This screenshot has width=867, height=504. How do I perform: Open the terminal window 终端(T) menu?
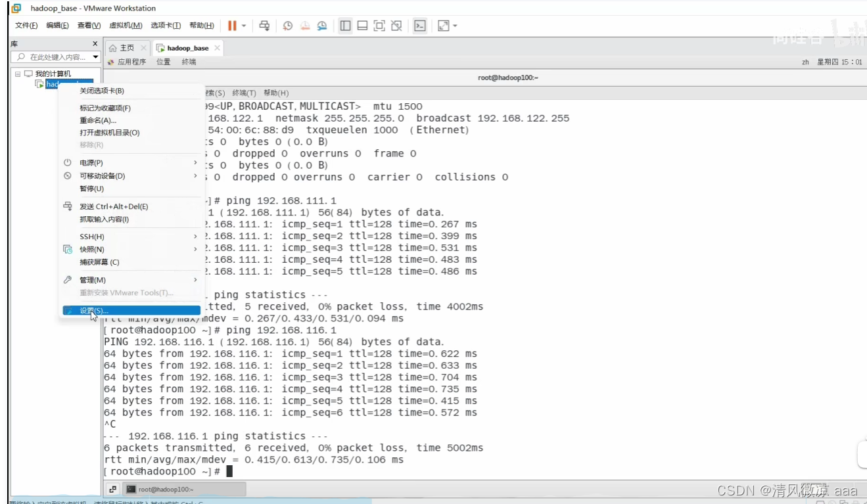244,93
